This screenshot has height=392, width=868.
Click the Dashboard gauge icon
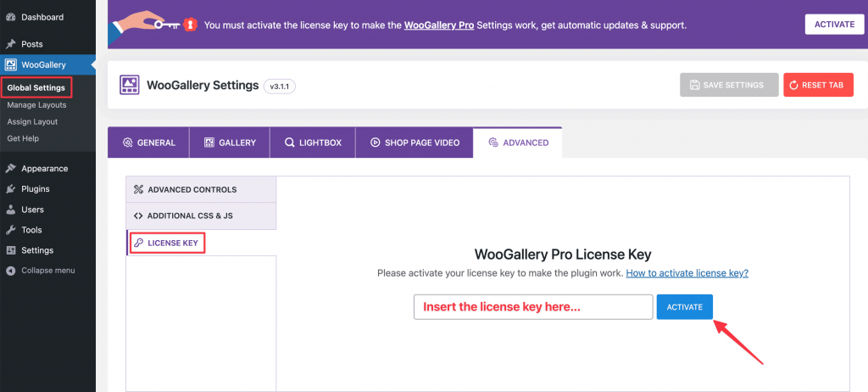(10, 17)
